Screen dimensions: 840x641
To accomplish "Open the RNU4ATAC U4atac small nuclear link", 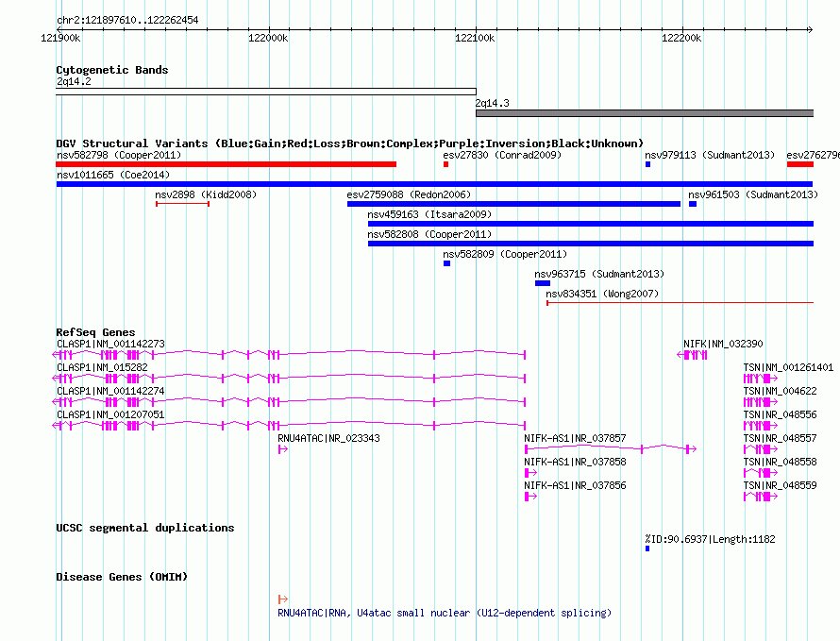I will pos(445,613).
